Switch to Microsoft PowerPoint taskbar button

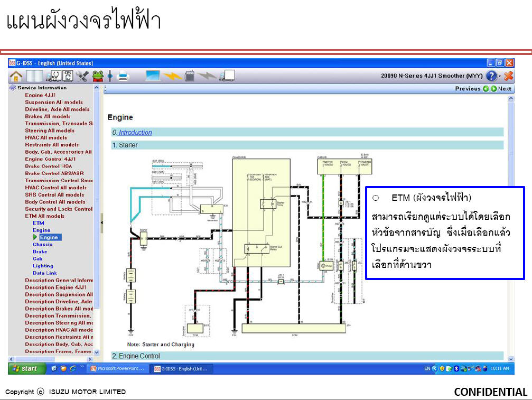point(117,369)
